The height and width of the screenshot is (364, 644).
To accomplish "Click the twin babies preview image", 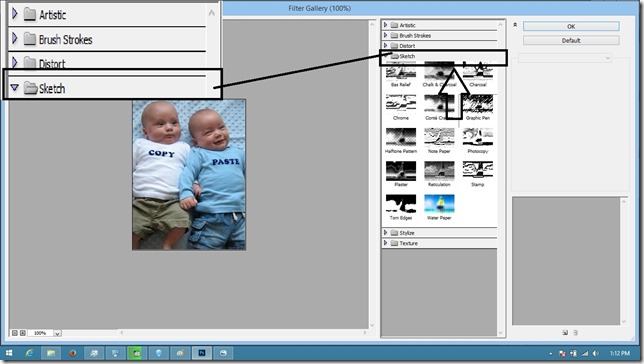I will coord(189,174).
